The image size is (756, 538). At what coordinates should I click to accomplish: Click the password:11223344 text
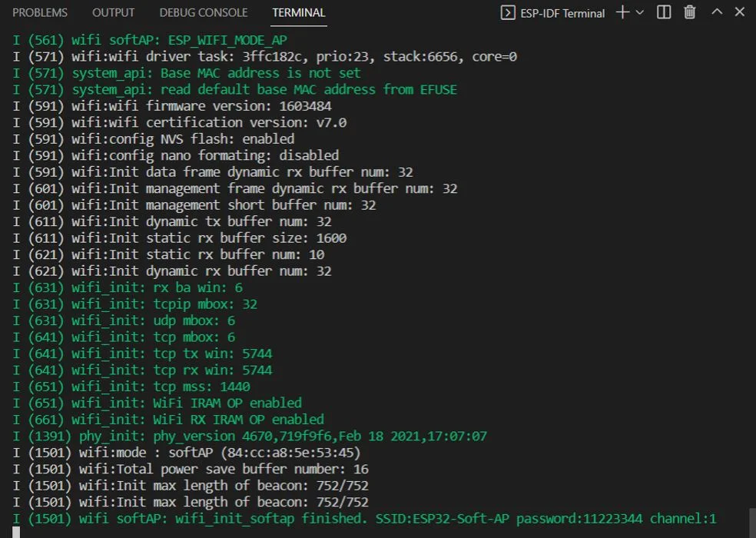(x=579, y=519)
